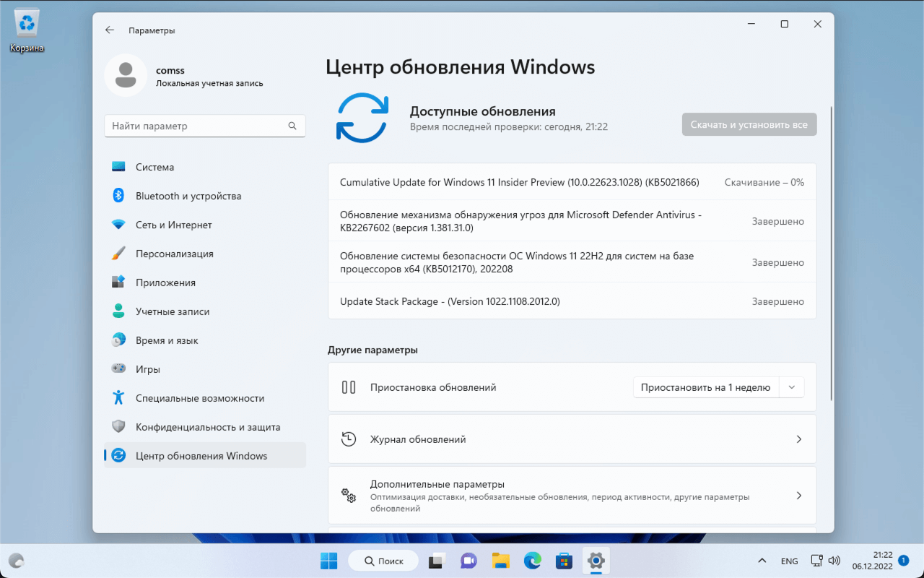Click the Defender Antivirus KB2267602 update text
The height and width of the screenshot is (578, 924).
pyautogui.click(x=520, y=221)
